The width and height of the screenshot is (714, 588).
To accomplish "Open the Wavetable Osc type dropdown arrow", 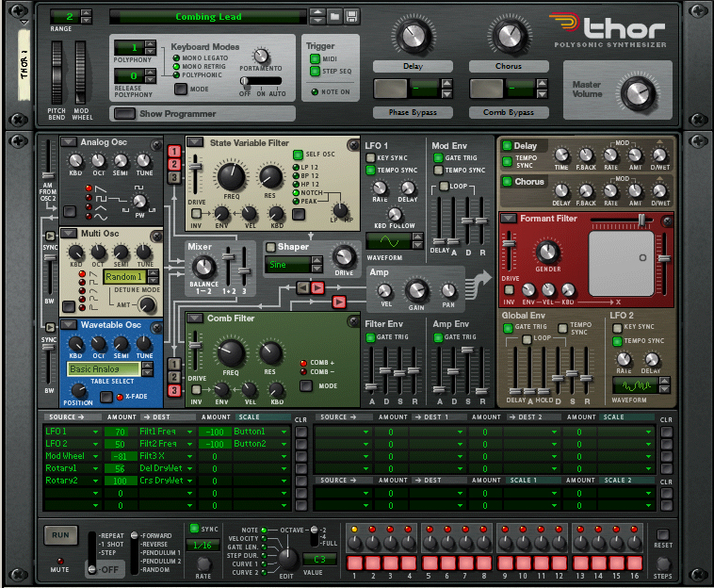I will (x=69, y=324).
